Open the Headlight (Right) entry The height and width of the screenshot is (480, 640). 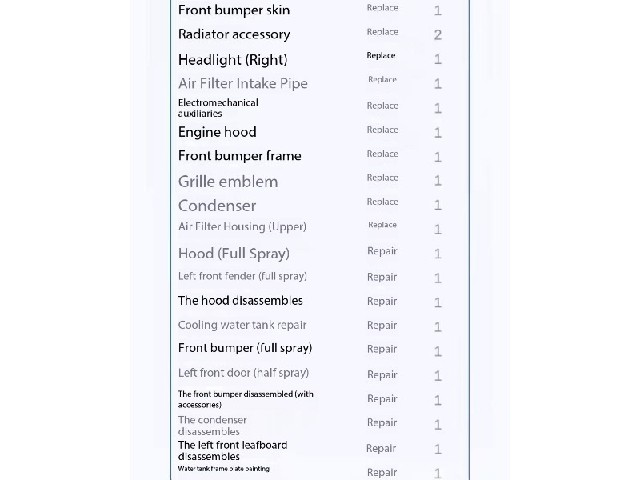click(x=233, y=60)
